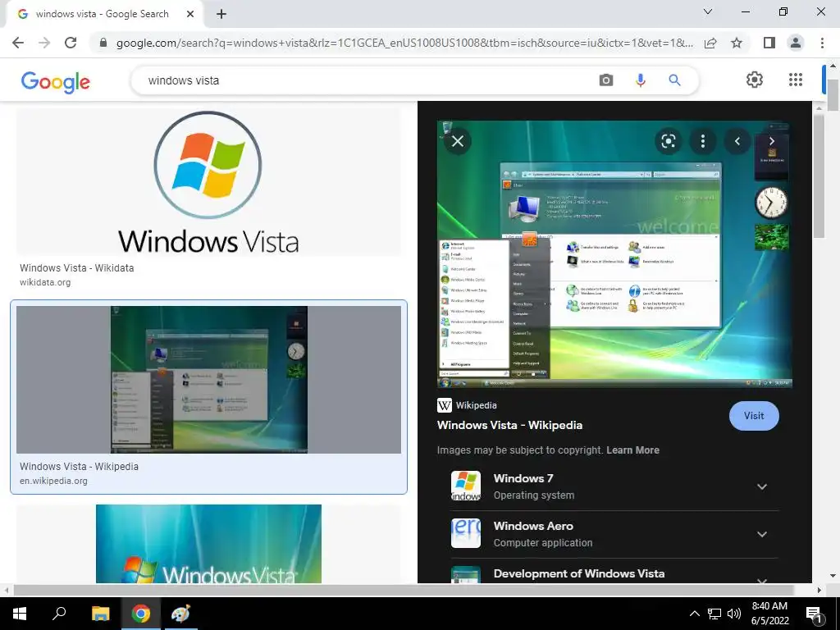Show hidden system tray icons
Image resolution: width=840 pixels, height=630 pixels.
point(694,614)
